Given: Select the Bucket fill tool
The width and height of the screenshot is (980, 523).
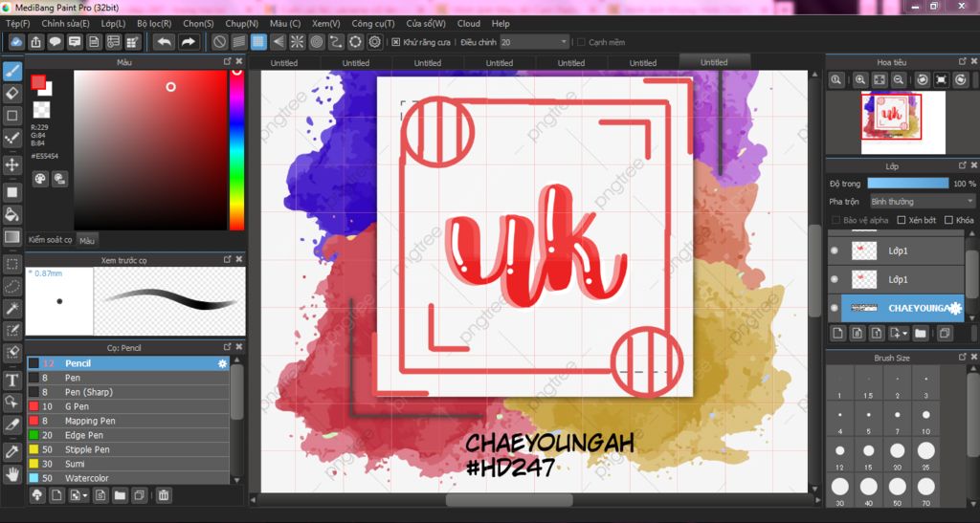Looking at the screenshot, I should pyautogui.click(x=11, y=215).
